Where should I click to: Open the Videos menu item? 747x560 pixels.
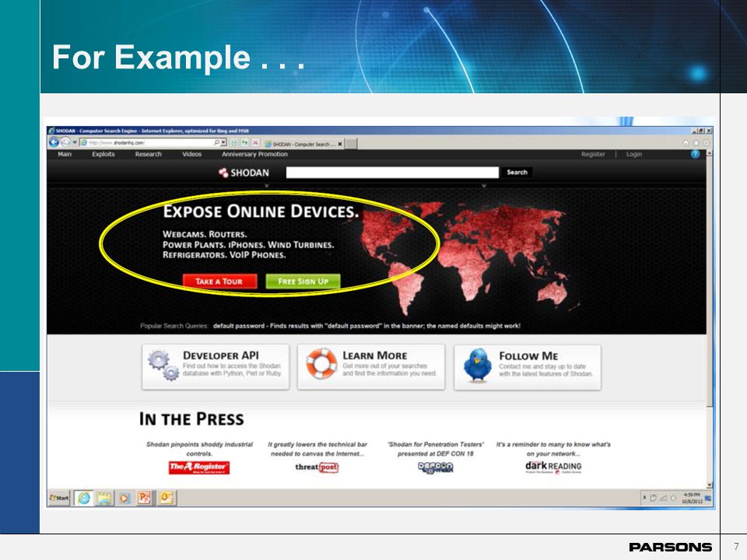(x=191, y=154)
